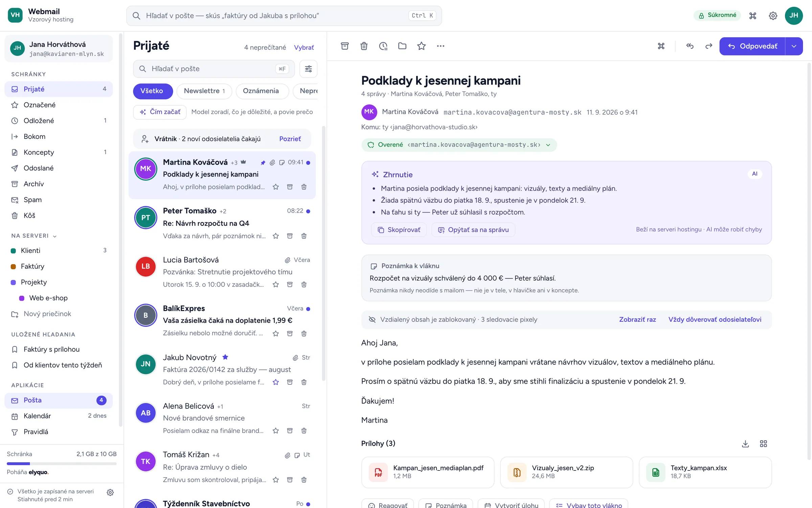Toggle the Súkromné privacy badge
This screenshot has height=508, width=812.
(717, 15)
